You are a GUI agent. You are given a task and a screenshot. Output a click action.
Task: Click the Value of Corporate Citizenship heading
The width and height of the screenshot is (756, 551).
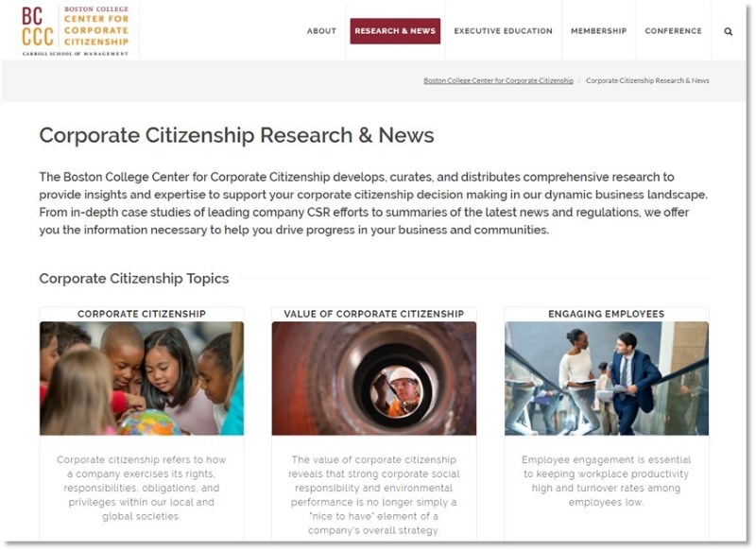(373, 314)
